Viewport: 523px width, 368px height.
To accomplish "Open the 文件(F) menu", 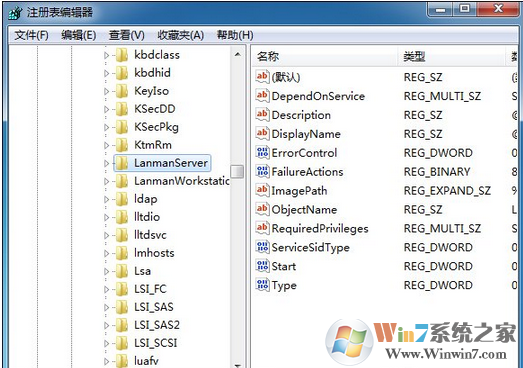I will (x=31, y=35).
